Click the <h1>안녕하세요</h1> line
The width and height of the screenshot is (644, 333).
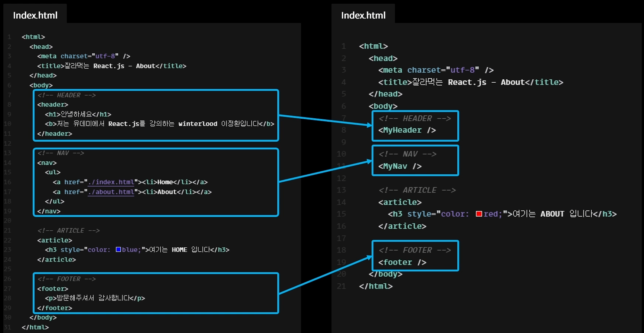(x=78, y=114)
